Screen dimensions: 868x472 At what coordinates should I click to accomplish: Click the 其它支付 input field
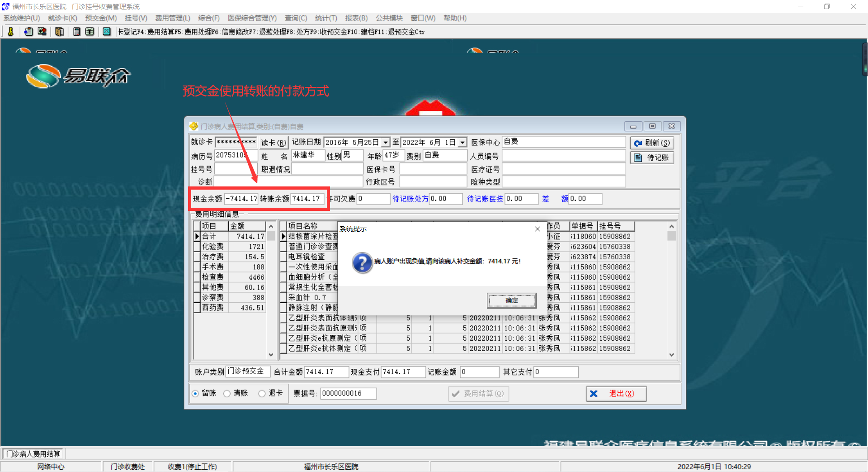pyautogui.click(x=556, y=372)
